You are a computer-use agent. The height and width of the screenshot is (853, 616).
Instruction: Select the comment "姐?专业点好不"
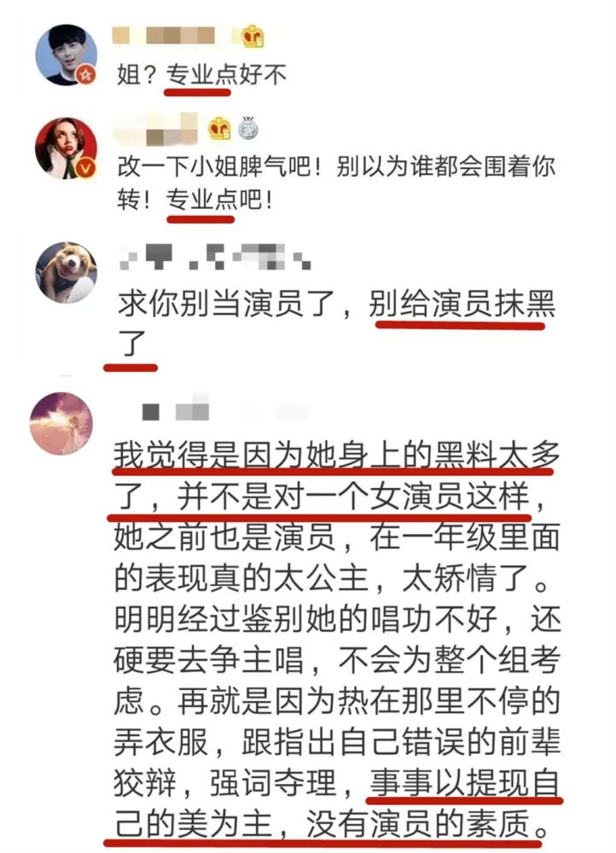201,74
